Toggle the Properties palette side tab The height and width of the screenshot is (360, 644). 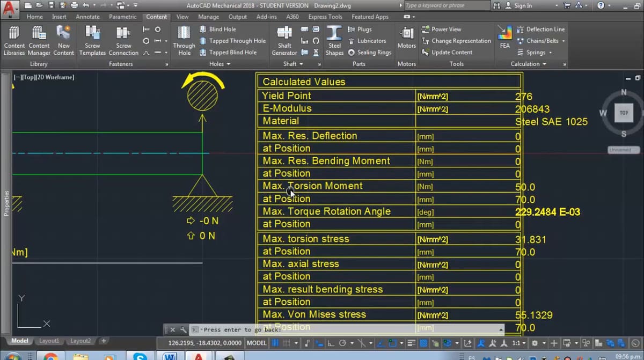pyautogui.click(x=6, y=203)
